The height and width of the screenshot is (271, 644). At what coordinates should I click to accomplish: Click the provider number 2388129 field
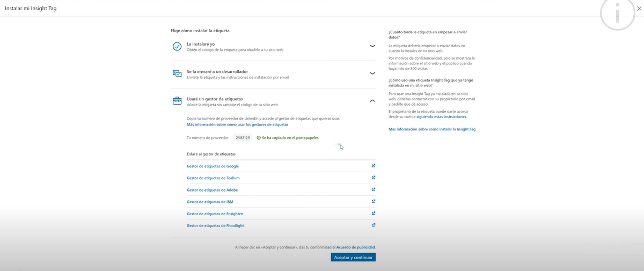(243, 138)
